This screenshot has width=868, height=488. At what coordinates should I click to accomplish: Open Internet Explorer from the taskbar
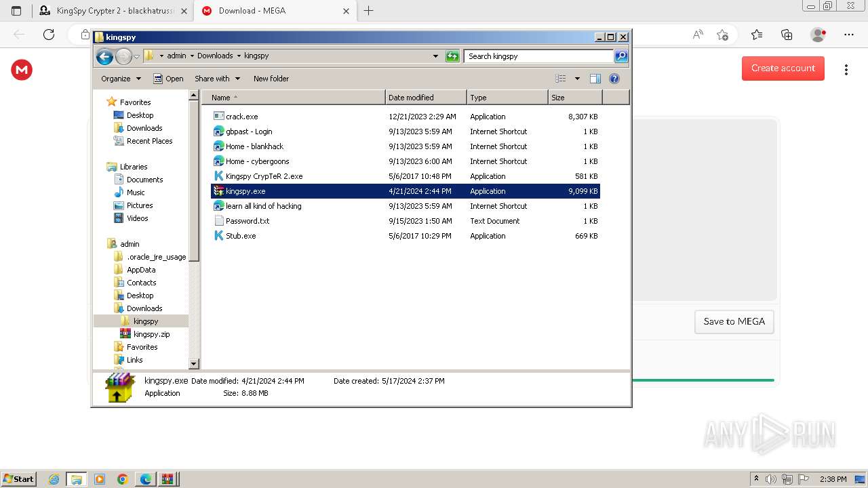click(x=54, y=479)
